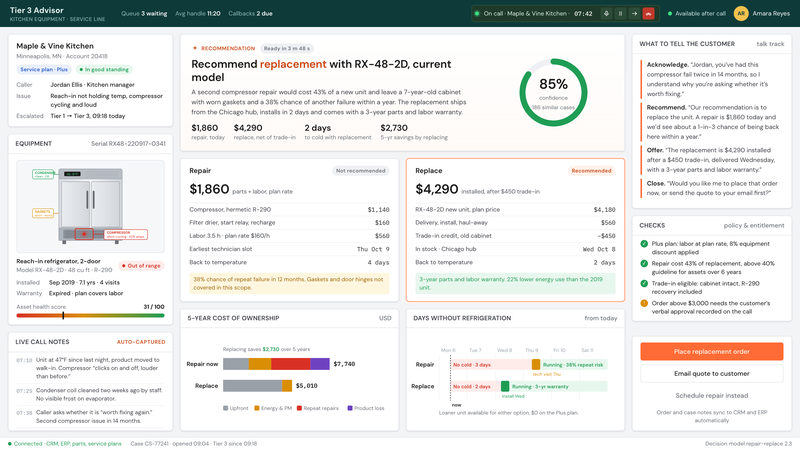Image resolution: width=800 pixels, height=450 pixels.
Task: Click the Service plan Plus badge
Action: click(x=44, y=69)
